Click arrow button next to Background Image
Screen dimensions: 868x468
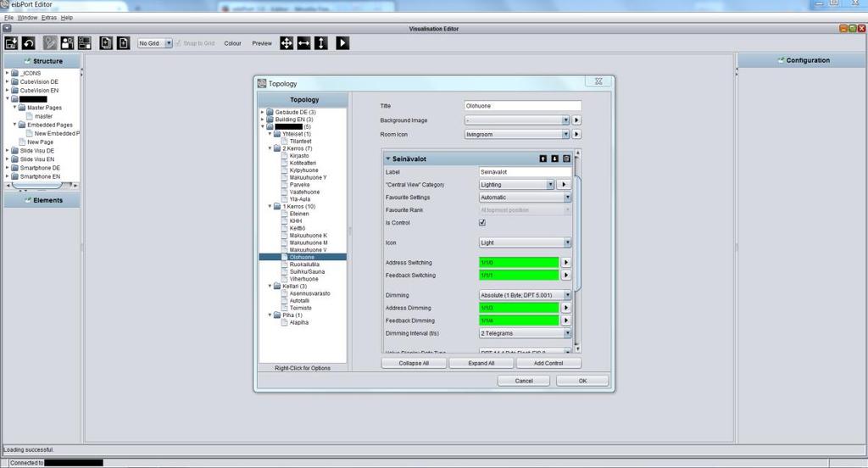[576, 120]
